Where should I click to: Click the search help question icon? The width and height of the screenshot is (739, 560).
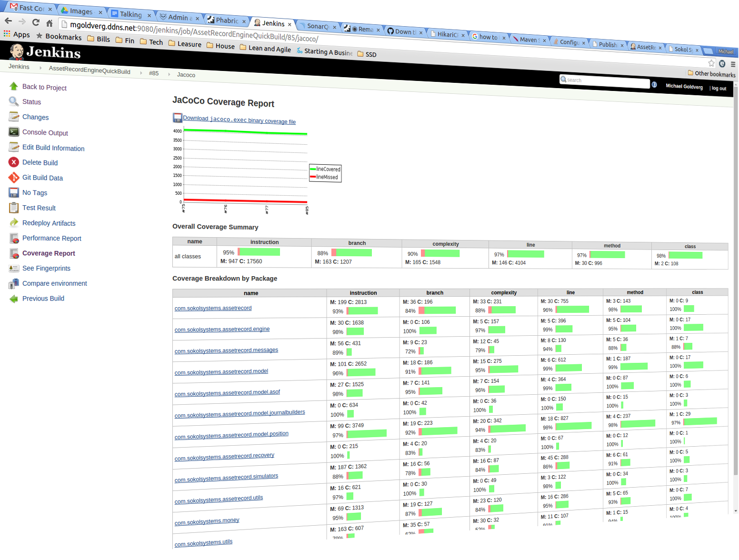coord(654,85)
